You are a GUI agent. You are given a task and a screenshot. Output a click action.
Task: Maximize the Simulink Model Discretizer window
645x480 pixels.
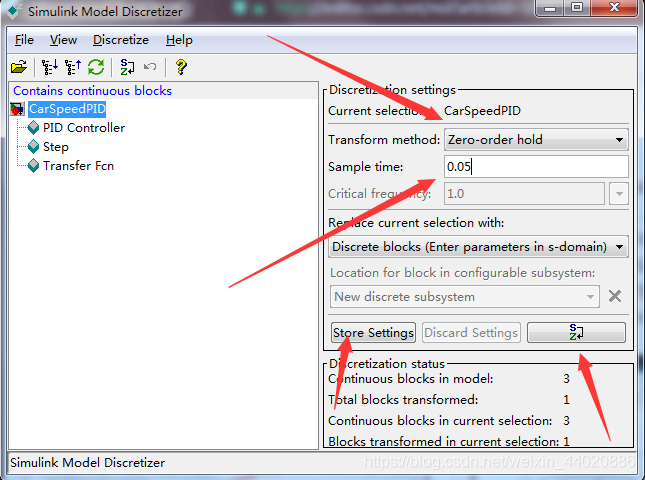577,8
